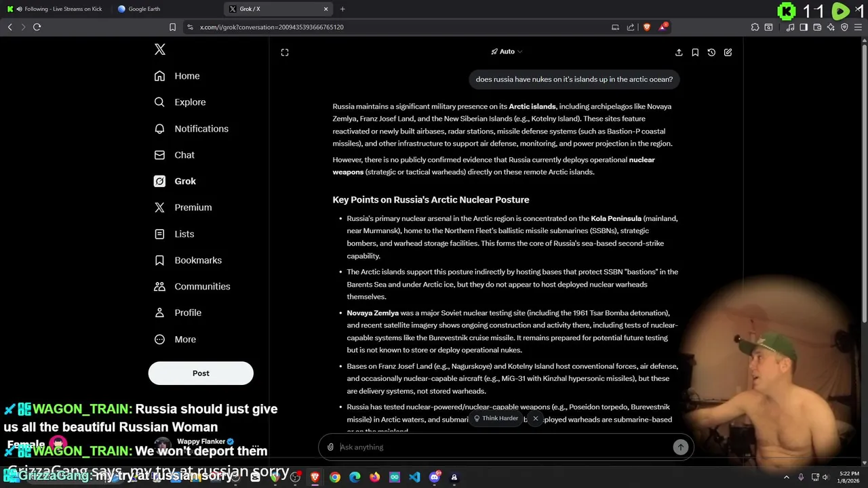Click the attachment paperclip icon
This screenshot has height=488, width=868.
[x=330, y=447]
